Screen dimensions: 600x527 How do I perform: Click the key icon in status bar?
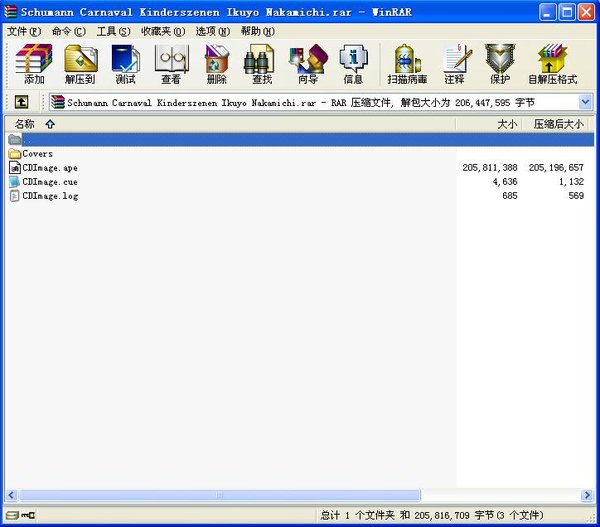[x=28, y=516]
